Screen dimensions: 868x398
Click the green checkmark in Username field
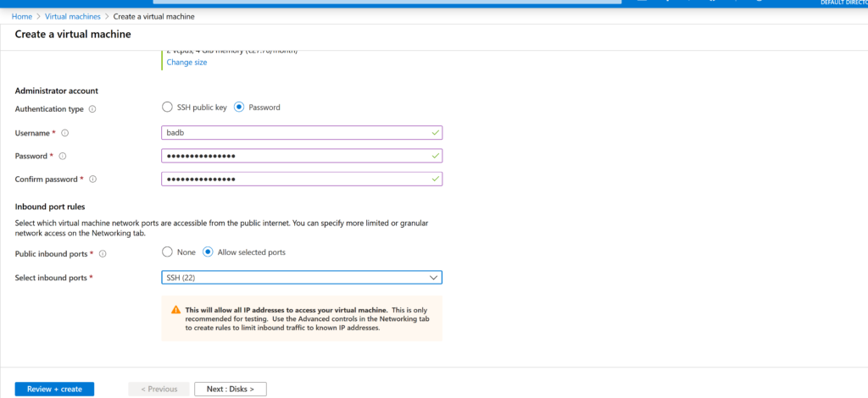[x=435, y=133]
